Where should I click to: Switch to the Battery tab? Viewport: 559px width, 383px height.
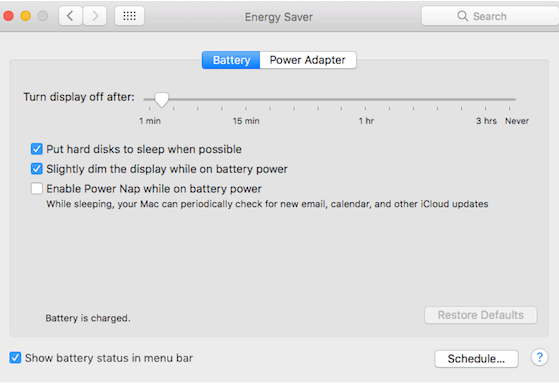click(231, 60)
